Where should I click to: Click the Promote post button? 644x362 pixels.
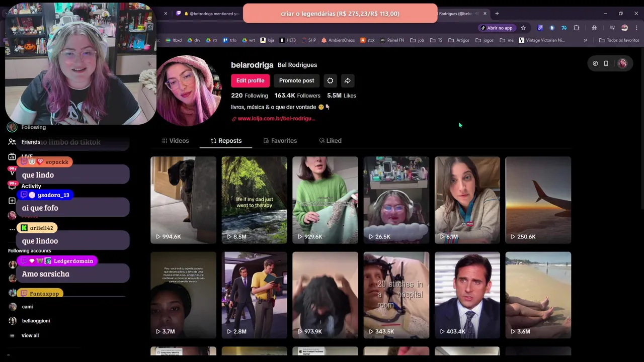296,80
